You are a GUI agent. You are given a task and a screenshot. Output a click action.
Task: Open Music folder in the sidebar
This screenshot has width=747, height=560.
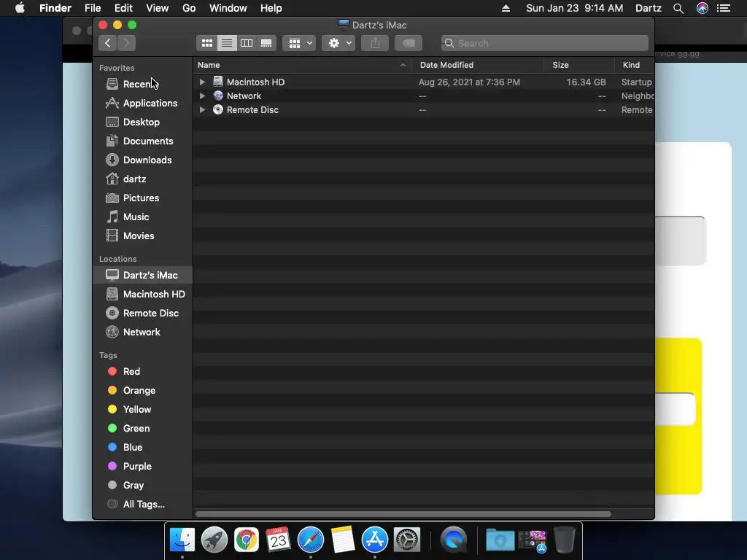tap(142, 217)
